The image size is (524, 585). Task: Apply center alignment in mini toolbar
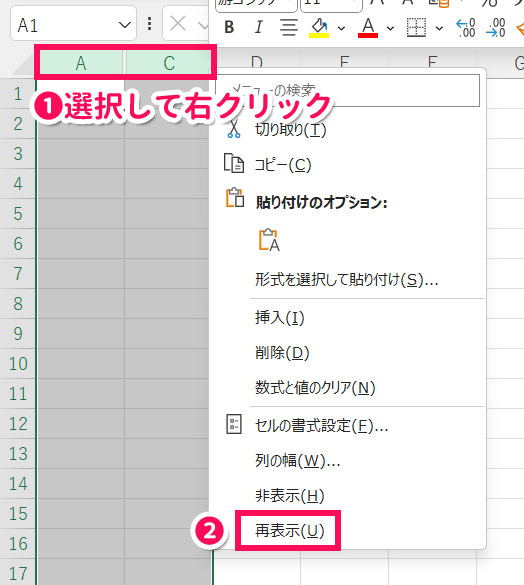(288, 27)
